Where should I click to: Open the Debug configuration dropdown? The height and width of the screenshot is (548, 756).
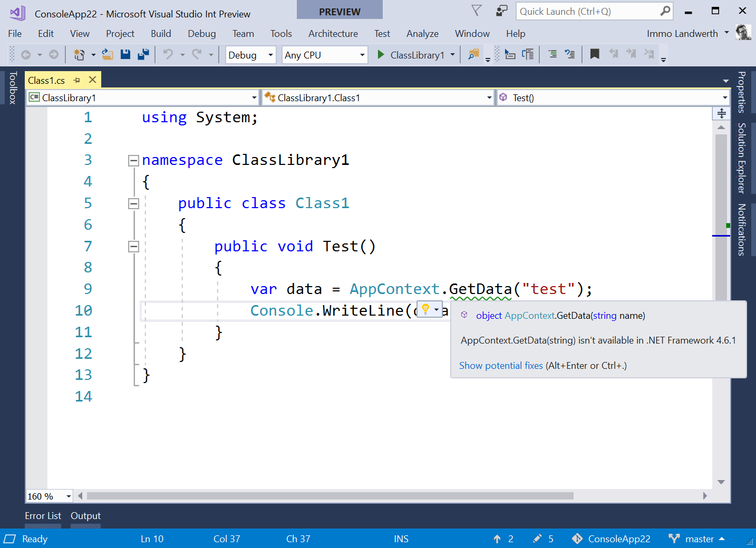270,55
